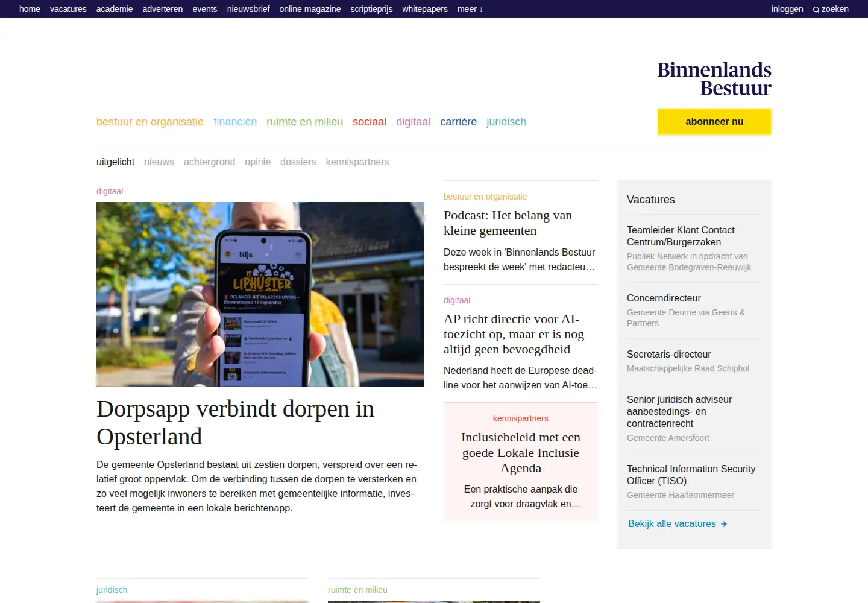The height and width of the screenshot is (603, 868).
Task: Open the phone photo of the Dorpsapp article
Action: pos(260,294)
